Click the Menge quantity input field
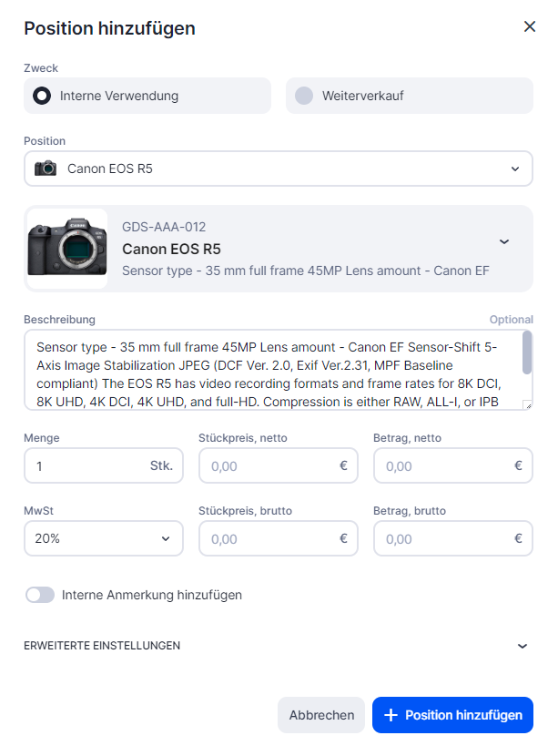Image resolution: width=558 pixels, height=756 pixels. click(x=86, y=465)
